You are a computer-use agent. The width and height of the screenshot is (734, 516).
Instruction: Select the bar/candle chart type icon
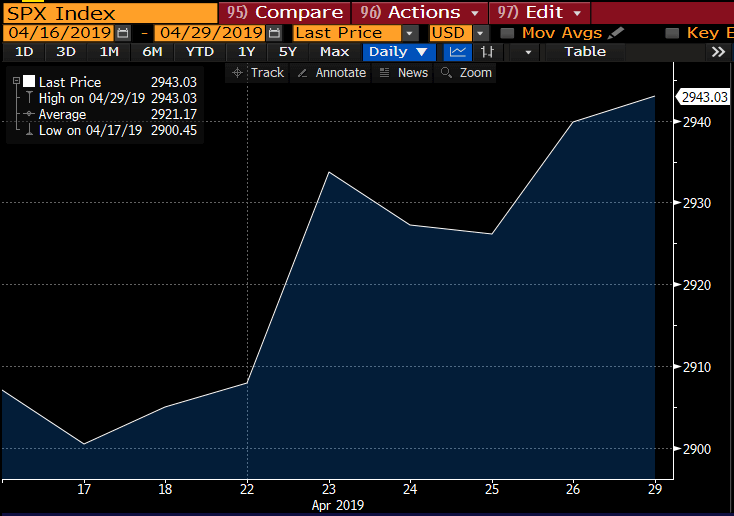click(x=487, y=52)
